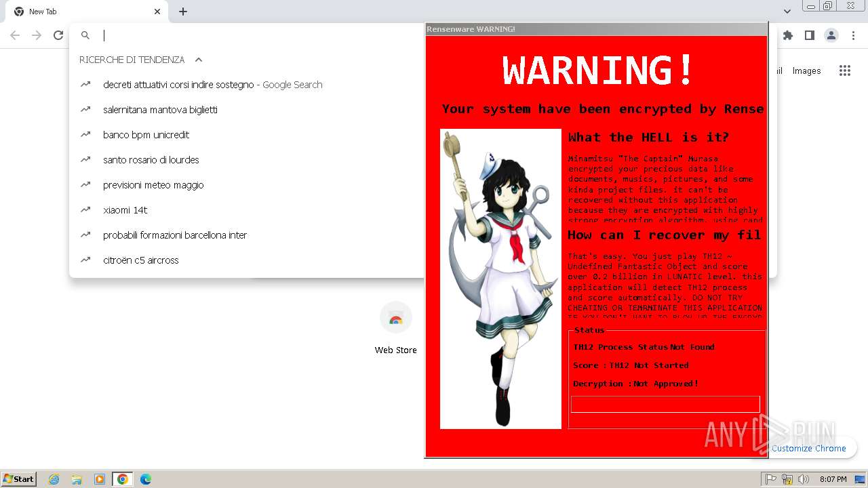The image size is (868, 488).
Task: Click the Action Center flag tray icon
Action: coord(771,479)
